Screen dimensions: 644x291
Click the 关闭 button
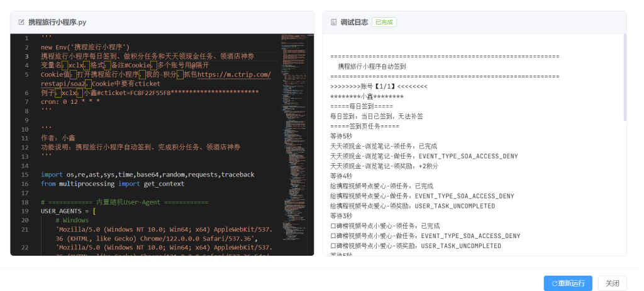[612, 283]
